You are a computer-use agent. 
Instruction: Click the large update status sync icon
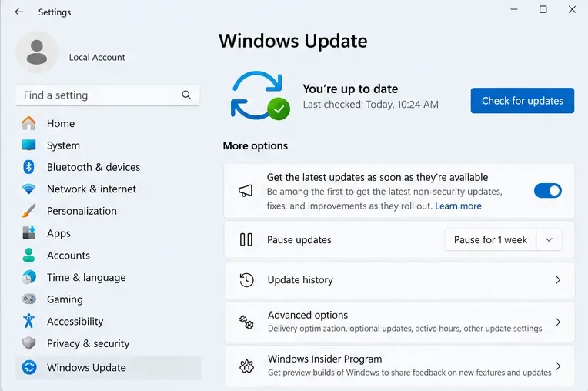click(x=260, y=95)
